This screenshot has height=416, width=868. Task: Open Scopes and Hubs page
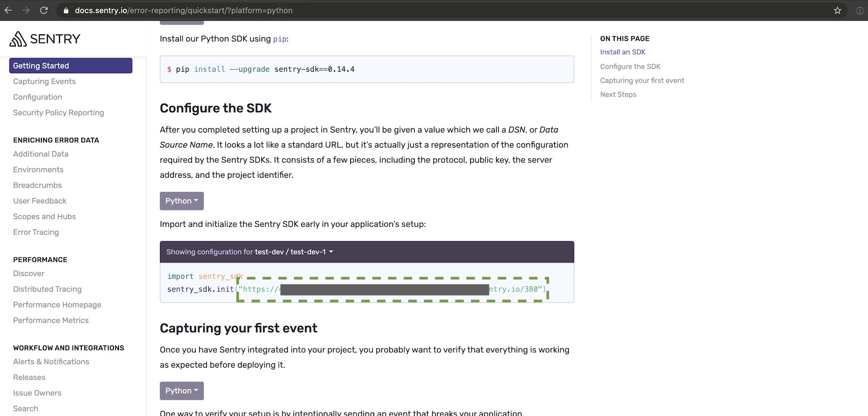[x=45, y=216]
